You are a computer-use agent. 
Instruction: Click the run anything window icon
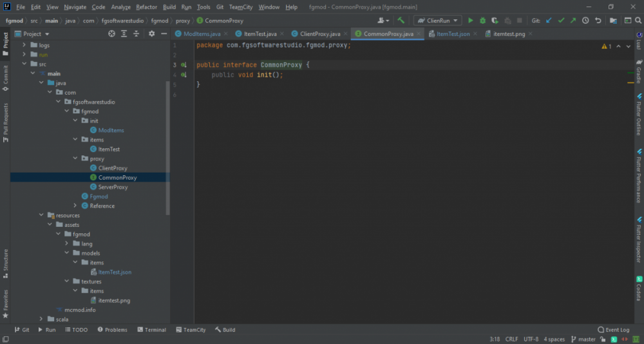tap(627, 21)
